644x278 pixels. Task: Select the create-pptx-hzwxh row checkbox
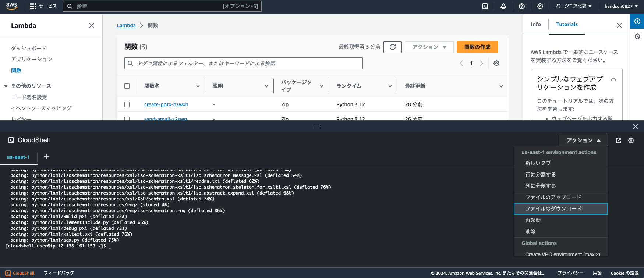tap(127, 104)
